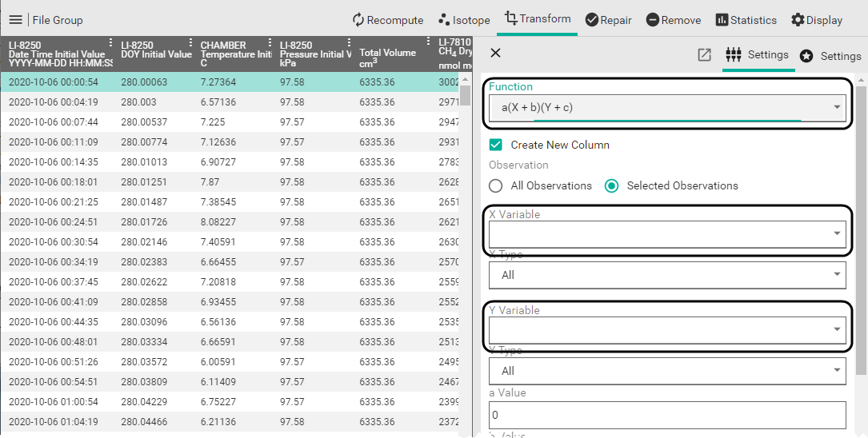Open the Recompute tab
The width and height of the screenshot is (868, 438).
point(387,20)
